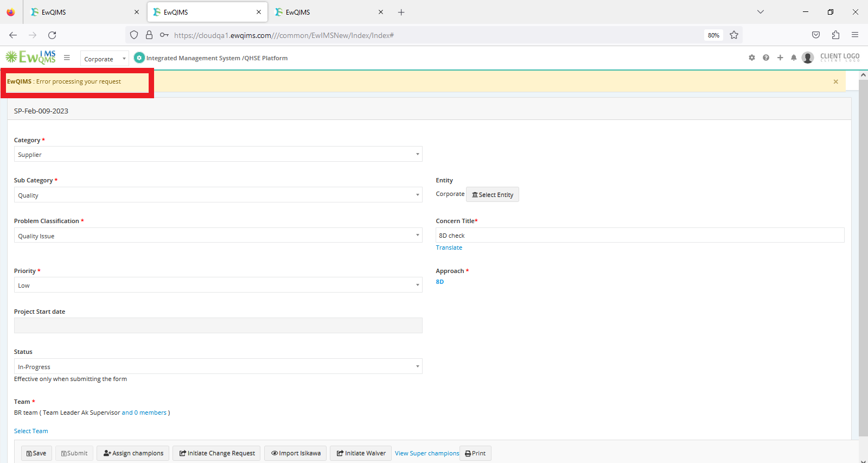Click the 8D approach link
The height and width of the screenshot is (463, 868).
440,282
